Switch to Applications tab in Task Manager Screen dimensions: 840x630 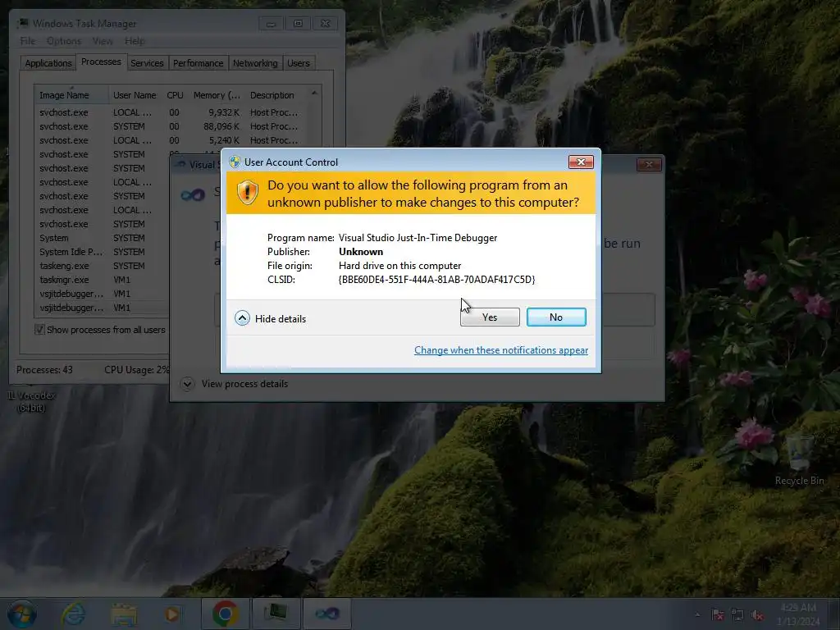point(48,63)
